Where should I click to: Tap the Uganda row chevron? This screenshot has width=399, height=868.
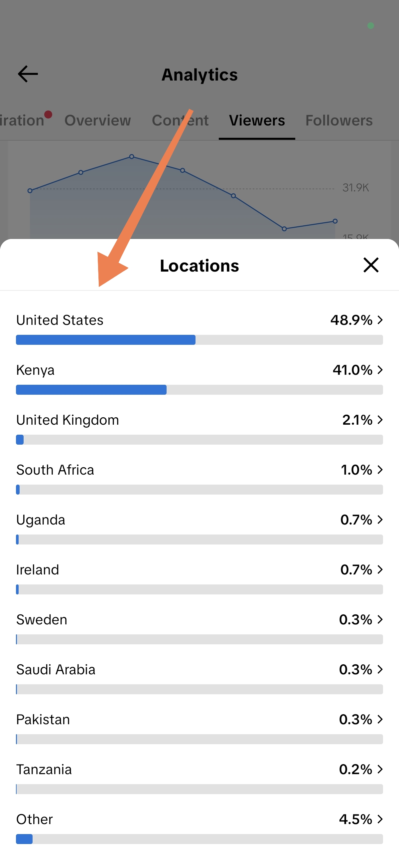point(380,520)
